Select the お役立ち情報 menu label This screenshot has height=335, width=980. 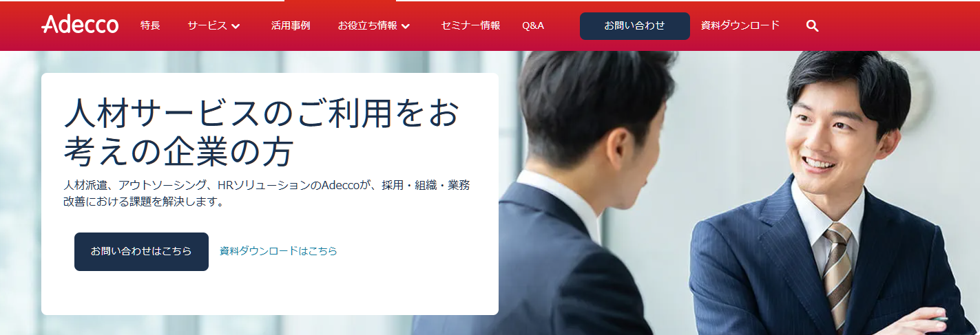367,25
